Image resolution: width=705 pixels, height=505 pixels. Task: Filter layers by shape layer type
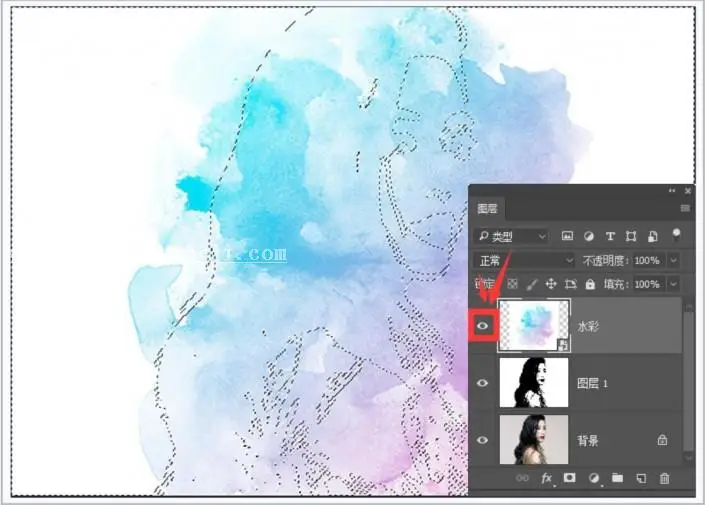631,236
